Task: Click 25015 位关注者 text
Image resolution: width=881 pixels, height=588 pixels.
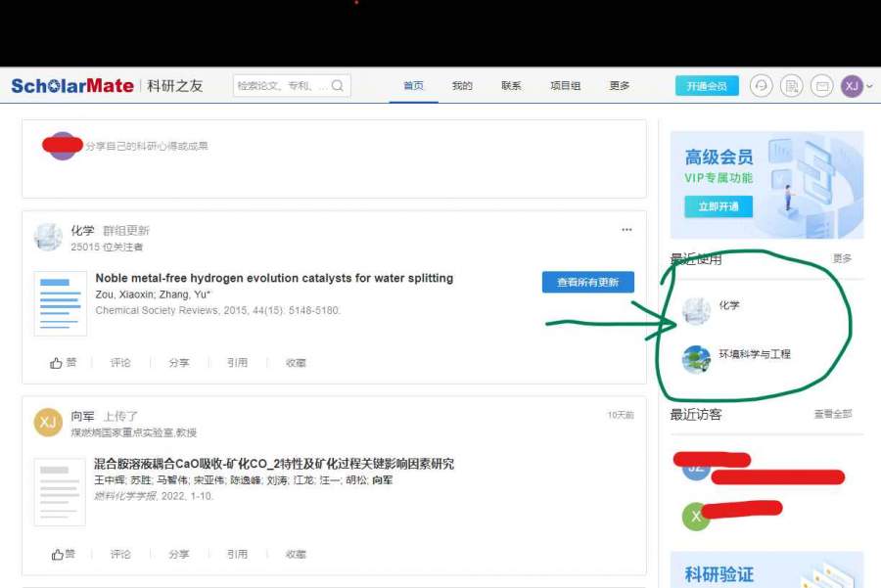Action: pos(107,248)
